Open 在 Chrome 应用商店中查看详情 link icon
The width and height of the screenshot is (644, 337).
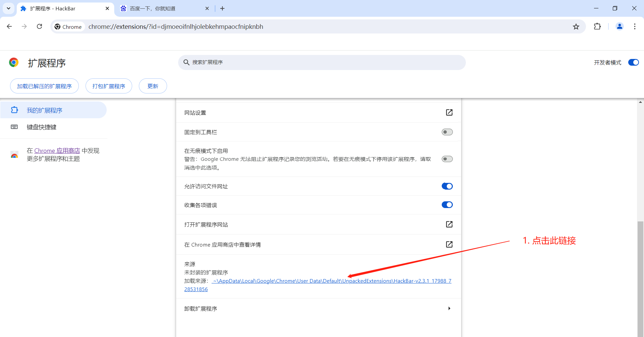(449, 245)
